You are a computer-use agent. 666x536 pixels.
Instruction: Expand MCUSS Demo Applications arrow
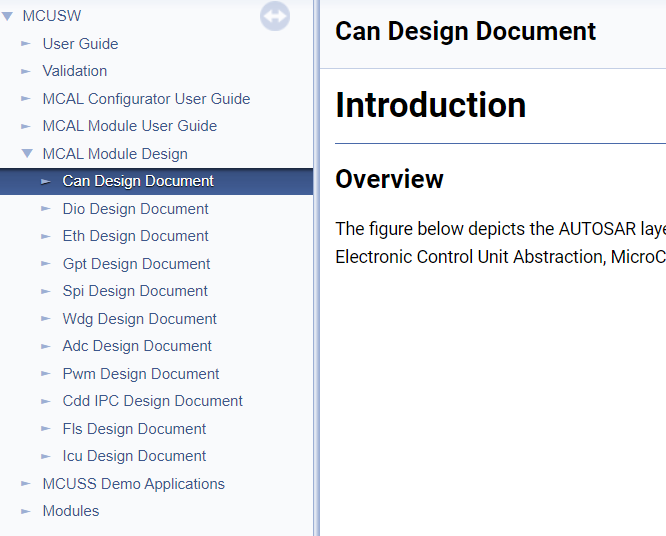pos(26,484)
